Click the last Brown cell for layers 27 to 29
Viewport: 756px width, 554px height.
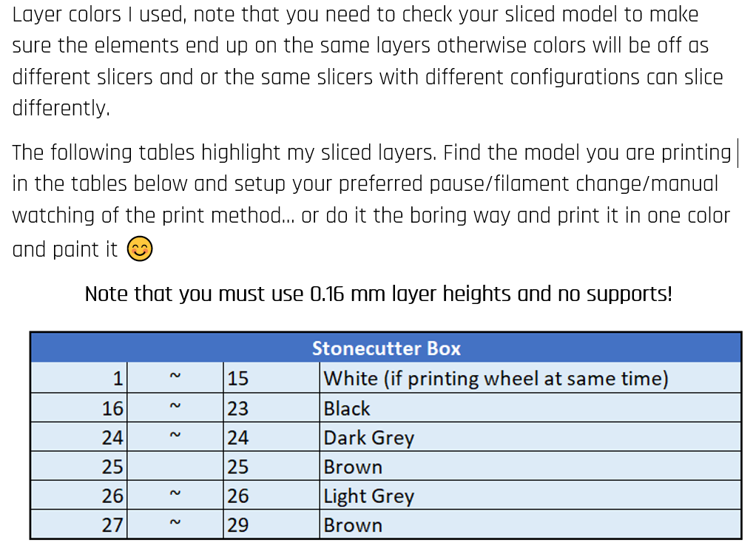530,524
